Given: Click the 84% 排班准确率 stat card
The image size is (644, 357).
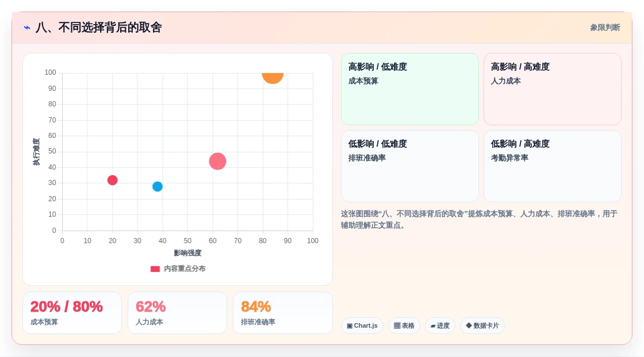Looking at the screenshot, I should (282, 313).
